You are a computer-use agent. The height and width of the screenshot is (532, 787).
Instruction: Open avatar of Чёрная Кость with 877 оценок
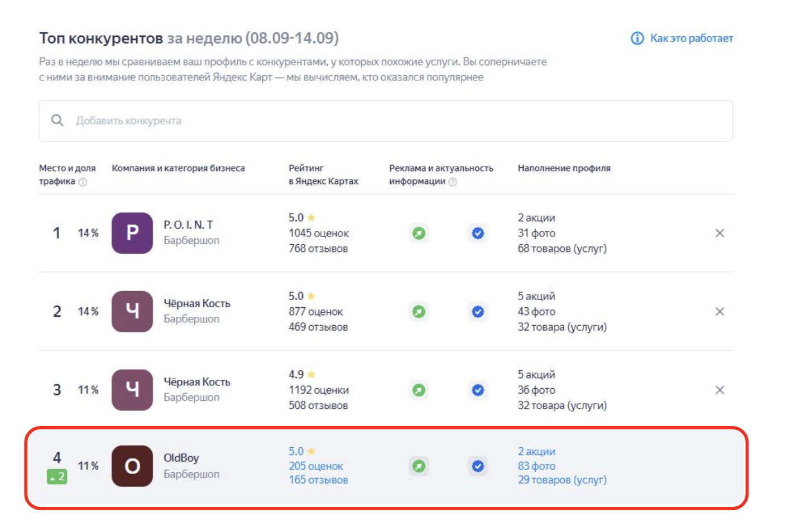[x=132, y=312]
